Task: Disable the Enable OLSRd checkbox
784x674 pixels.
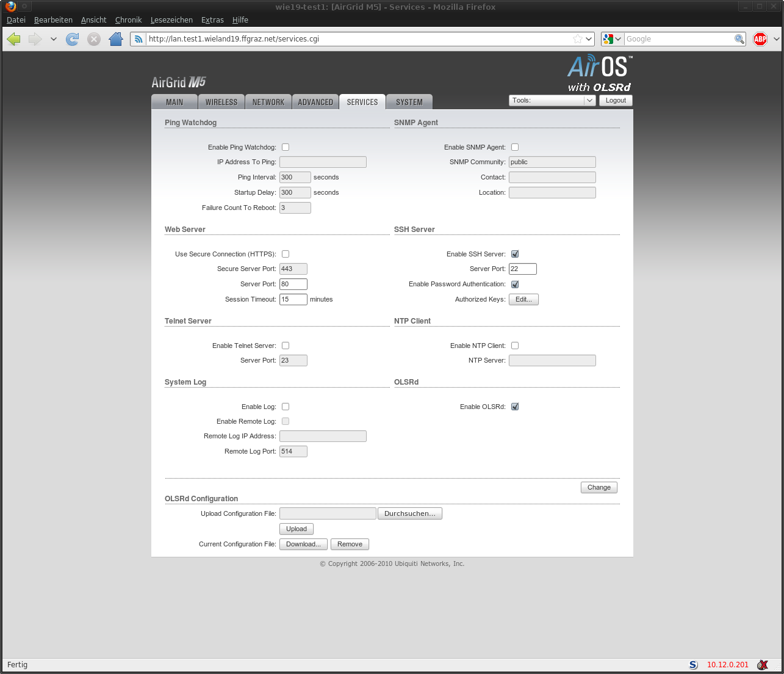Action: coord(515,407)
